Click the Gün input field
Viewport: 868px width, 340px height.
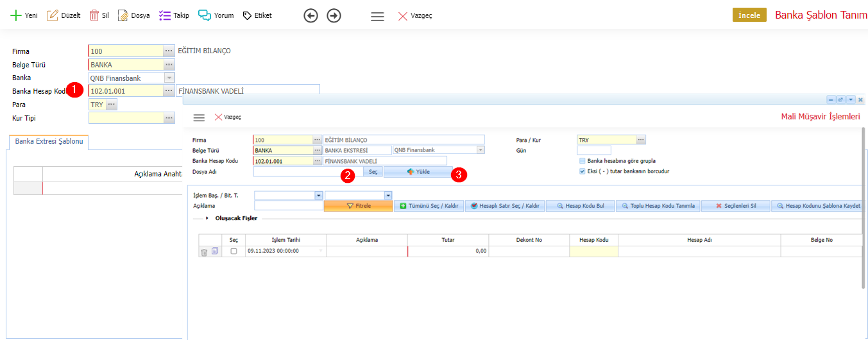pyautogui.click(x=594, y=150)
